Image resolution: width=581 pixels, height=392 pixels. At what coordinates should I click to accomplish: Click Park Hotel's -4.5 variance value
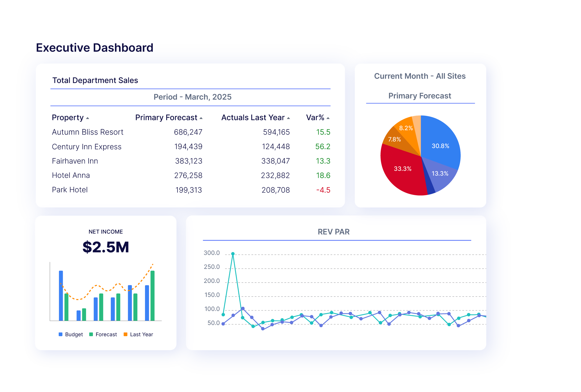[323, 190]
